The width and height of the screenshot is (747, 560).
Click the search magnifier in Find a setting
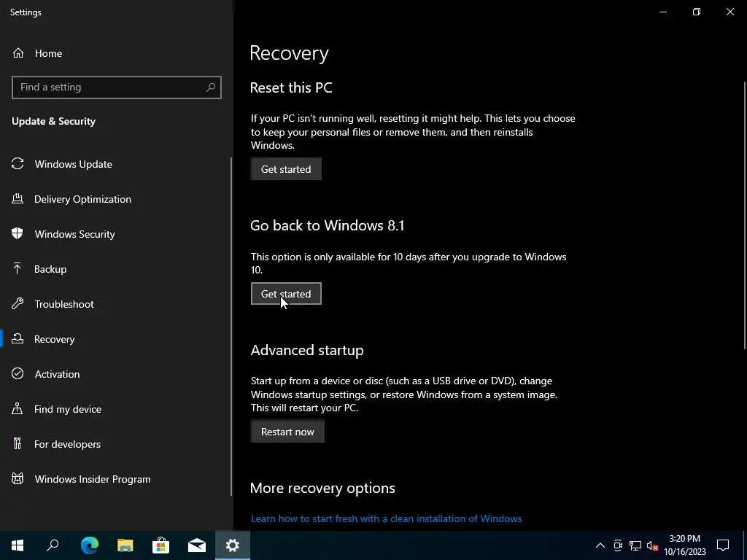[211, 87]
